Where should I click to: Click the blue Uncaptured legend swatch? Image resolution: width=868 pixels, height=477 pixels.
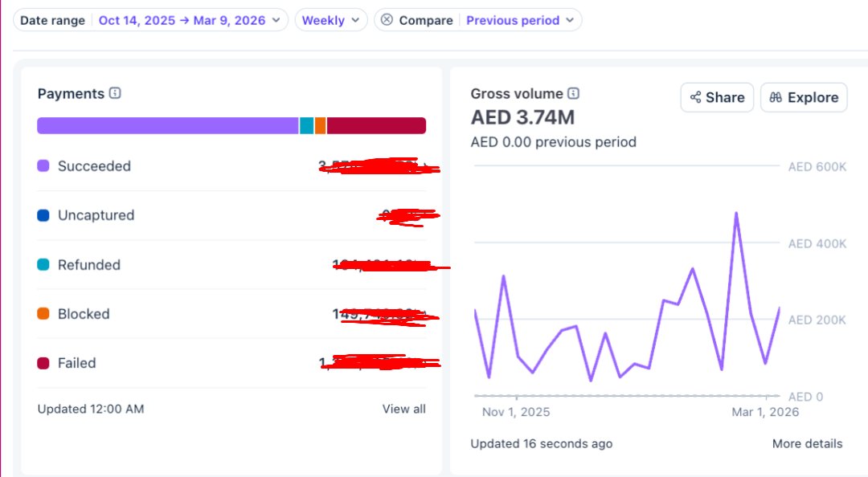tap(43, 215)
